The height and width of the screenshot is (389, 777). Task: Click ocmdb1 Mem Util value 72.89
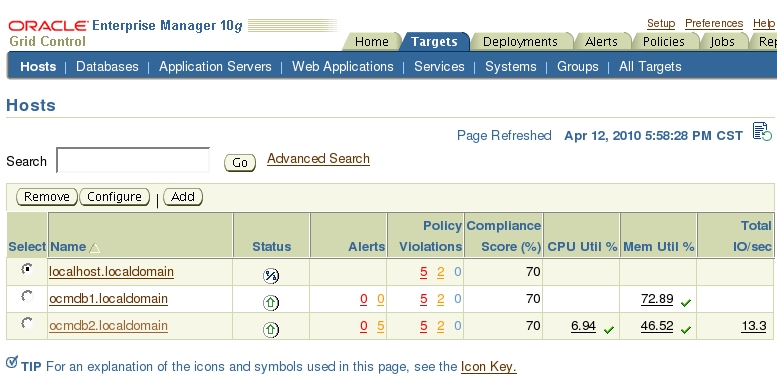pos(657,299)
